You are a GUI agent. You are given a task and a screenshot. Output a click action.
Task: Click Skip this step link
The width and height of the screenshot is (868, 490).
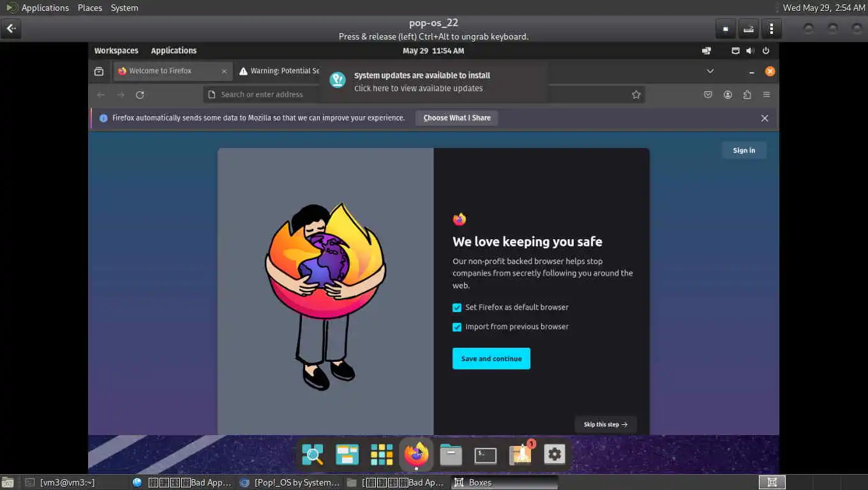coord(606,424)
